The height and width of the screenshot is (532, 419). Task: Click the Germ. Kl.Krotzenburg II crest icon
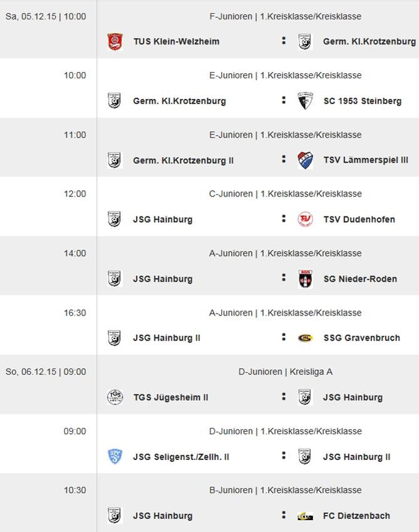(x=115, y=160)
